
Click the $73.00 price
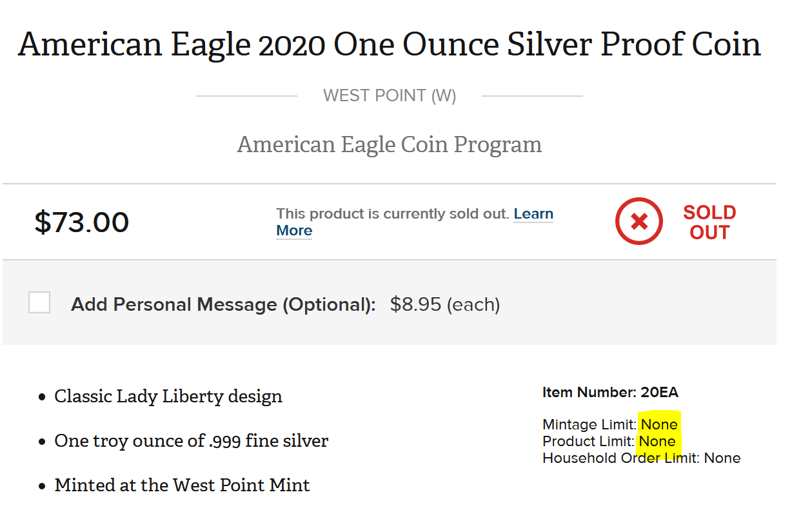tap(82, 222)
